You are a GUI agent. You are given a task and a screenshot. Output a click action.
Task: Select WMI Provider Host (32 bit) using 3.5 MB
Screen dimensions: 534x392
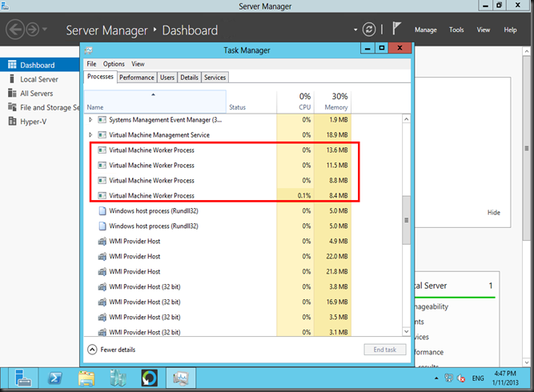pos(218,317)
